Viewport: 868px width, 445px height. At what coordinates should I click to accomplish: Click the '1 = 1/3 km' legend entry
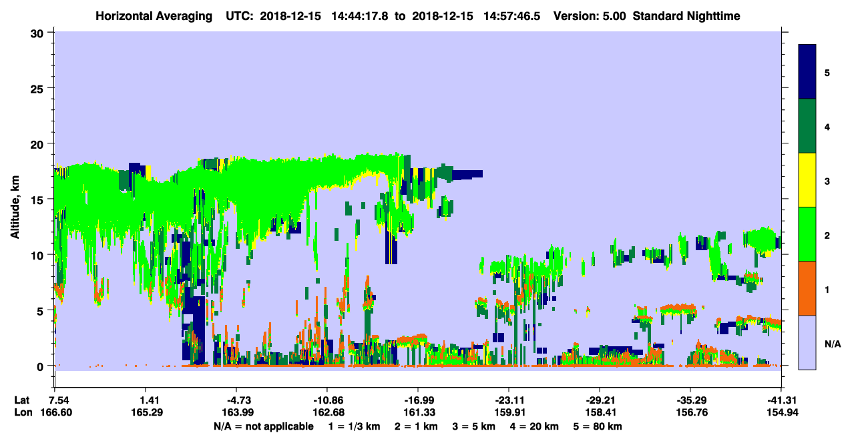[x=353, y=426]
